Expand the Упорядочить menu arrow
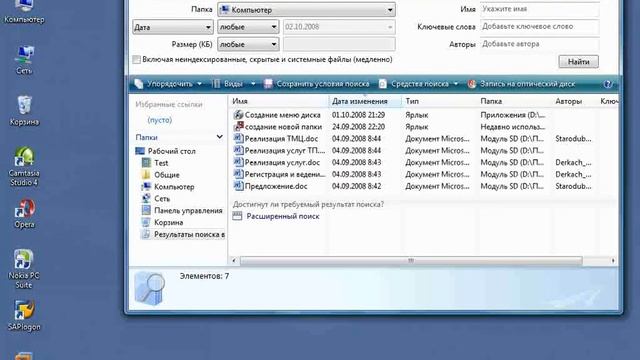This screenshot has width=640, height=360. (x=200, y=84)
